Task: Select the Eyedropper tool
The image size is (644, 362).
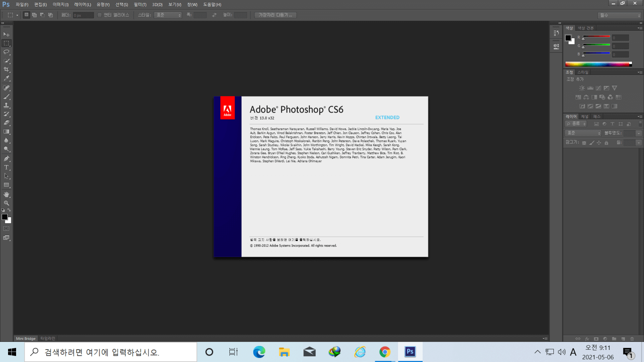Action: click(x=6, y=78)
